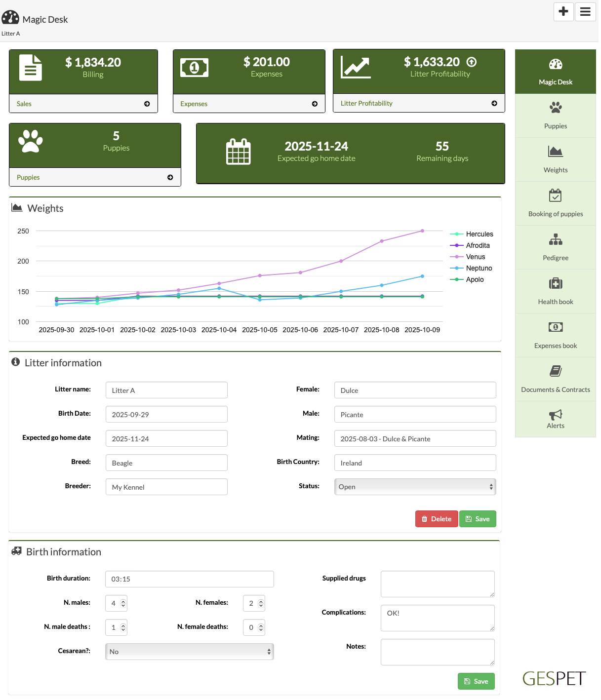Hide Neptuno line via chart legend
This screenshot has width=601, height=700.
pos(479,268)
